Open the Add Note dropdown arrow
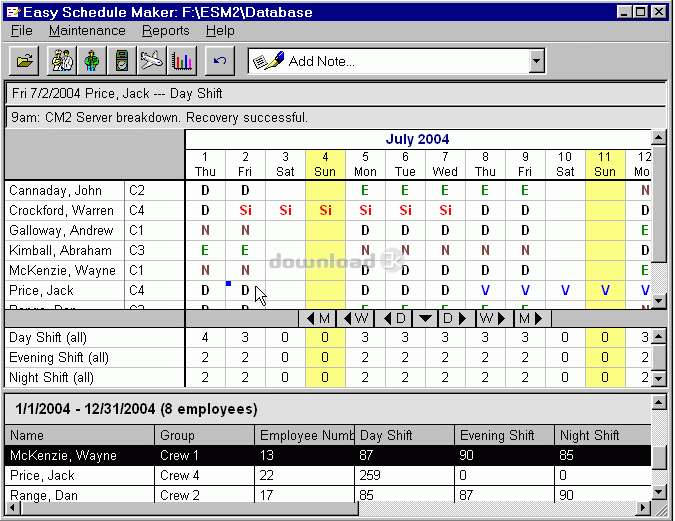 coord(536,61)
